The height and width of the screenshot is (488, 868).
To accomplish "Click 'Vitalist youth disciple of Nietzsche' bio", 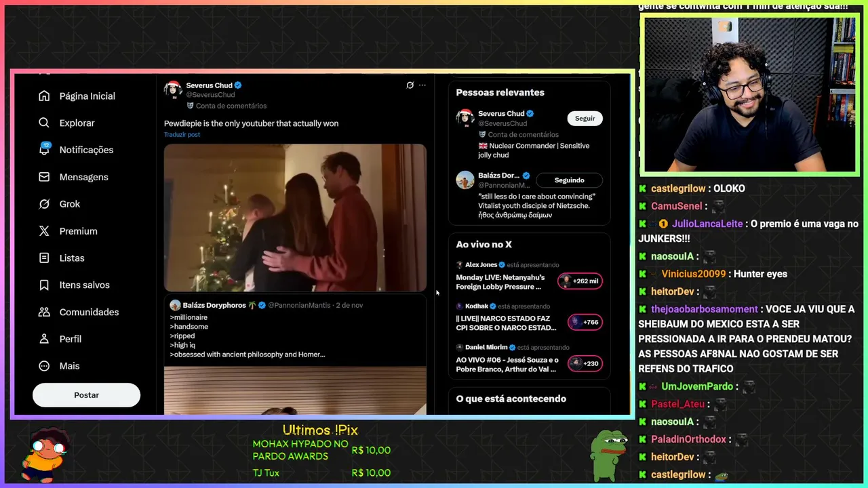I will coord(535,205).
